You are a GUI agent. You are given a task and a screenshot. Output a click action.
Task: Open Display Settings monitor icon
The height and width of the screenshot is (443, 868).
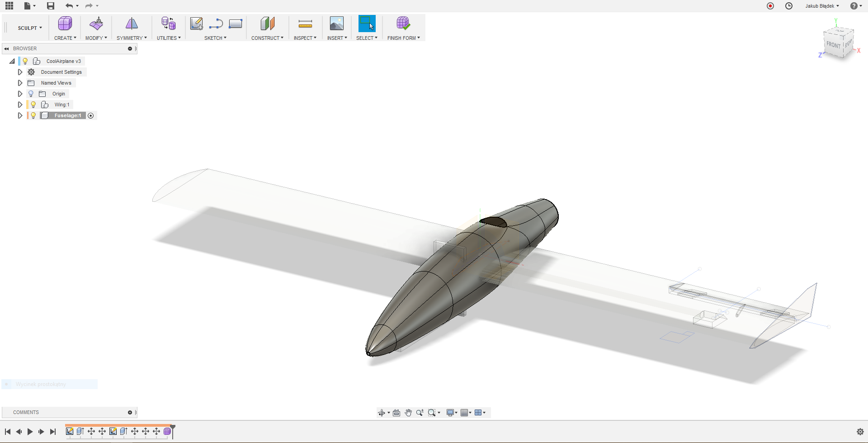point(450,413)
